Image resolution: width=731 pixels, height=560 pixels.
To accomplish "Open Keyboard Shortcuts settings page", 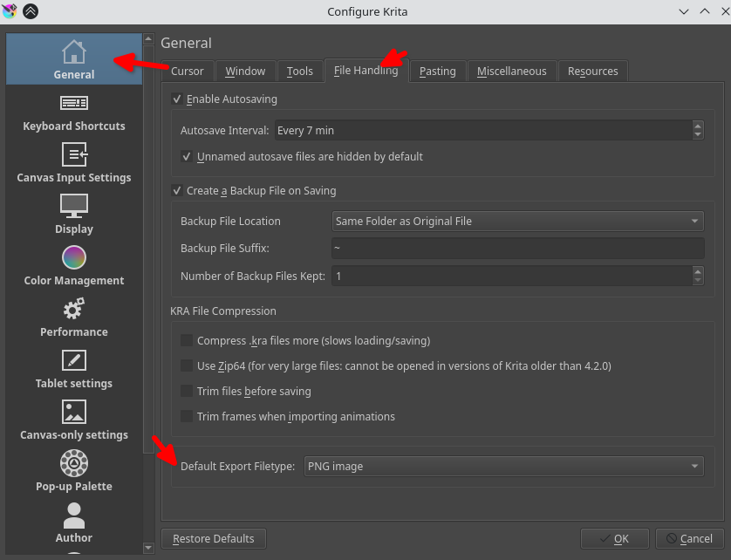I will [74, 113].
